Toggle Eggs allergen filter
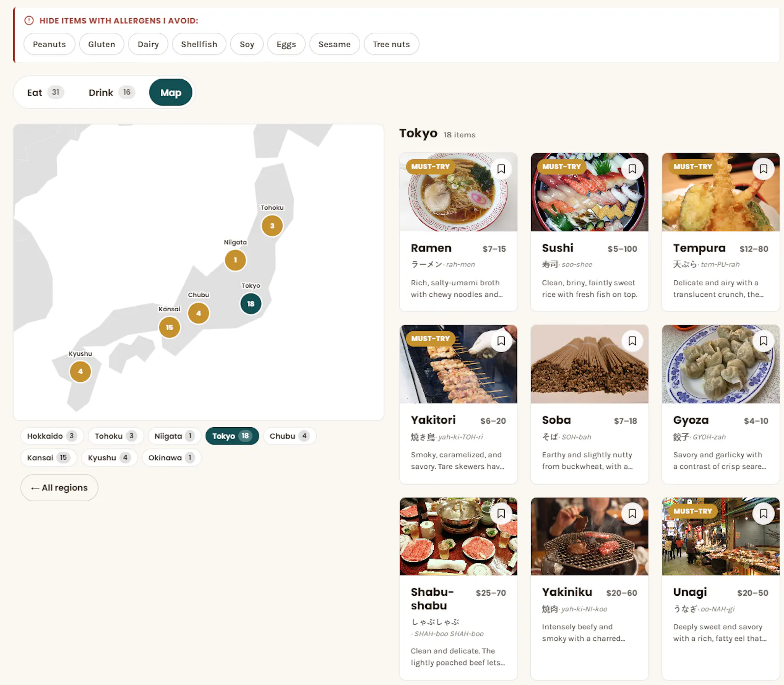 pos(286,44)
